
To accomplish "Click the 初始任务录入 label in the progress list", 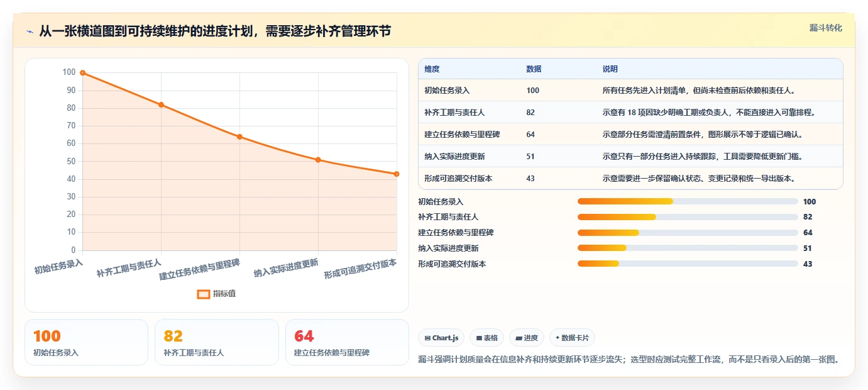I will [x=441, y=202].
